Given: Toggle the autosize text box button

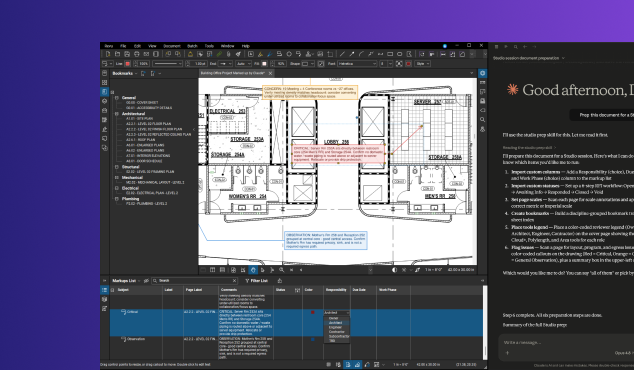Looking at the screenshot, I should pyautogui.click(x=399, y=64).
